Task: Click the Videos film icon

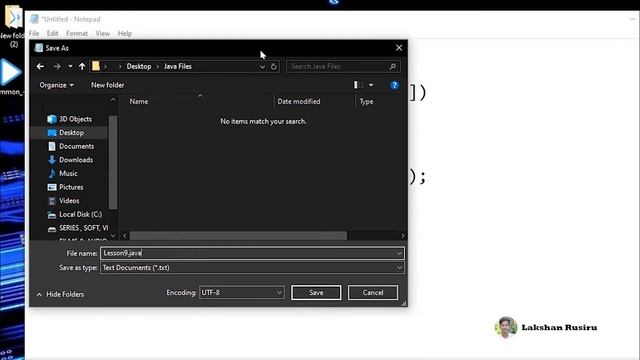Action: point(52,201)
